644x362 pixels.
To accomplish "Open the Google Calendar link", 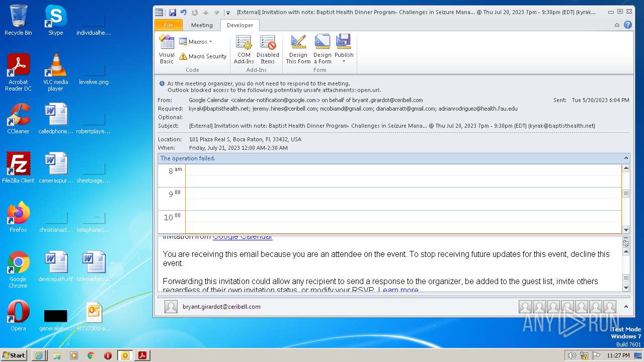I will (242, 237).
